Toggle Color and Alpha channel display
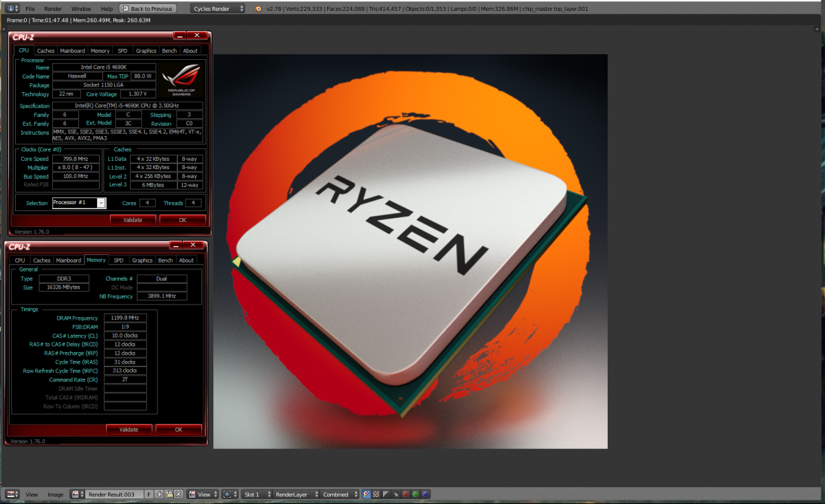The image size is (825, 504). click(x=366, y=494)
